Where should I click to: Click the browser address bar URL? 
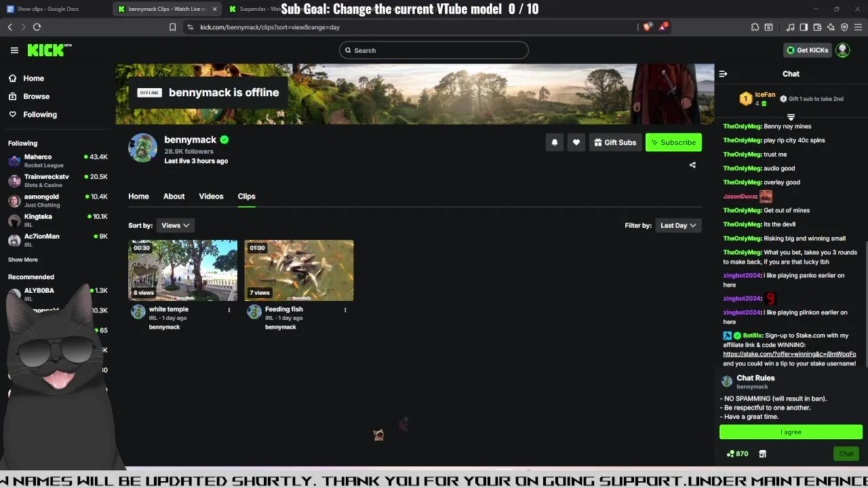270,27
